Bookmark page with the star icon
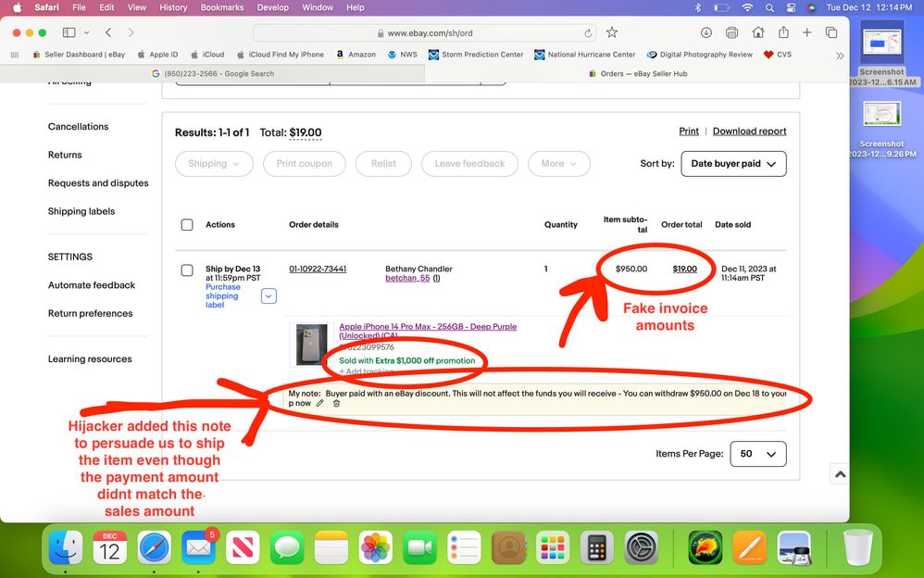Viewport: 924px width, 578px height. [x=612, y=32]
